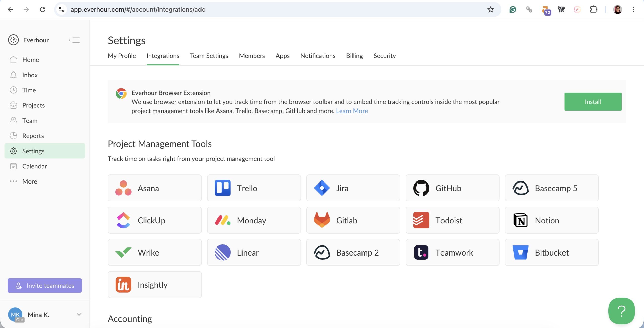Open the Monday integration
This screenshot has width=644, height=328.
tap(254, 220)
